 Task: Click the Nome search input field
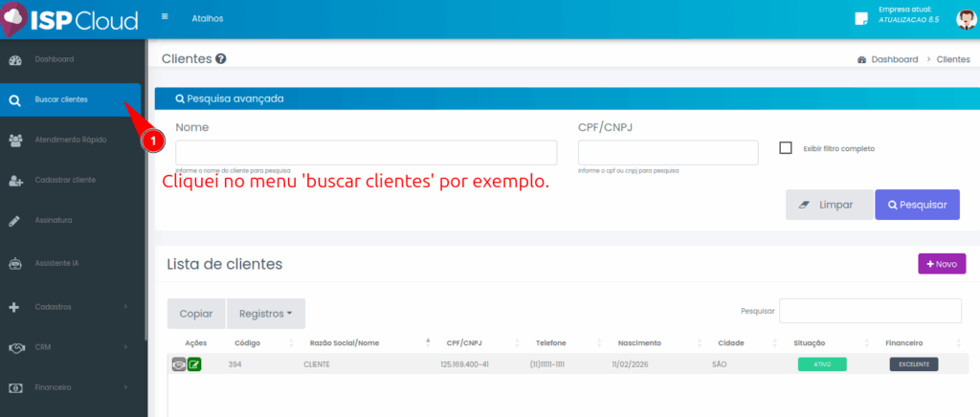tap(366, 153)
